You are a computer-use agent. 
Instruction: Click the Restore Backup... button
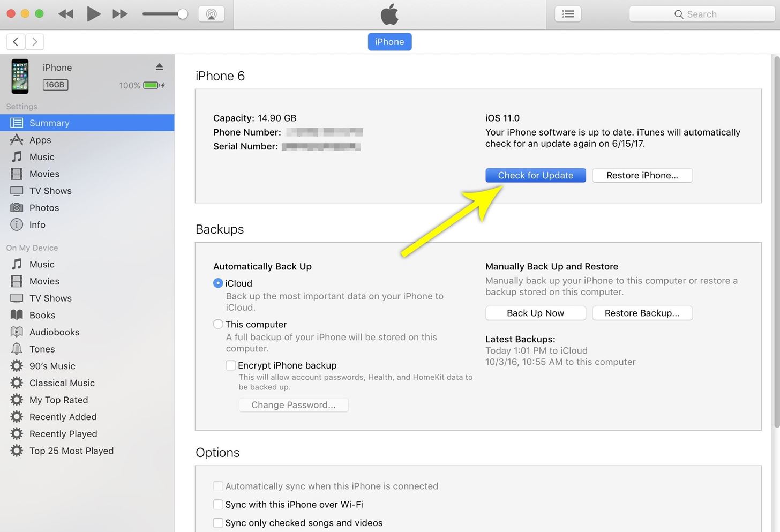click(642, 313)
